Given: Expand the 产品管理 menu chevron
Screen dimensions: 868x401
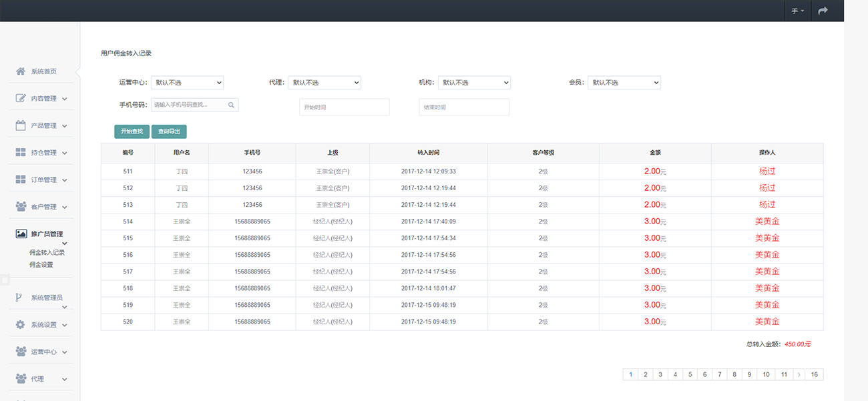Looking at the screenshot, I should click(65, 126).
